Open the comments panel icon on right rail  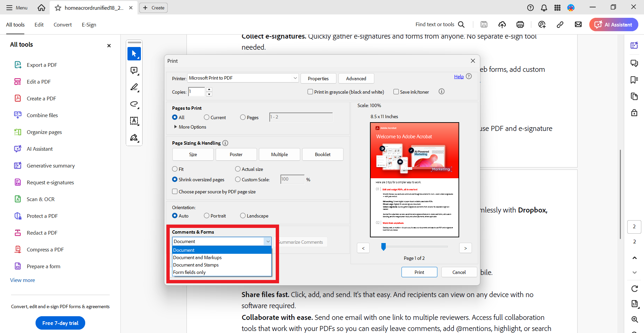[x=634, y=63]
